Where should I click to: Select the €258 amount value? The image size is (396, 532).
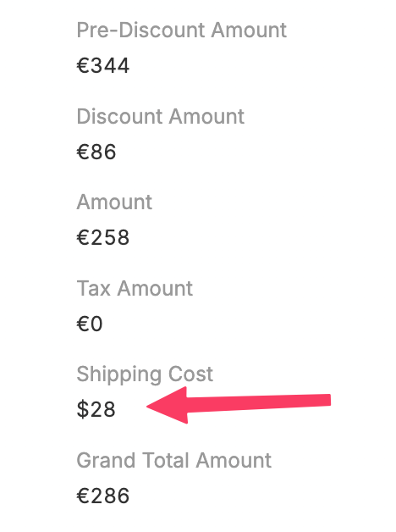click(103, 237)
